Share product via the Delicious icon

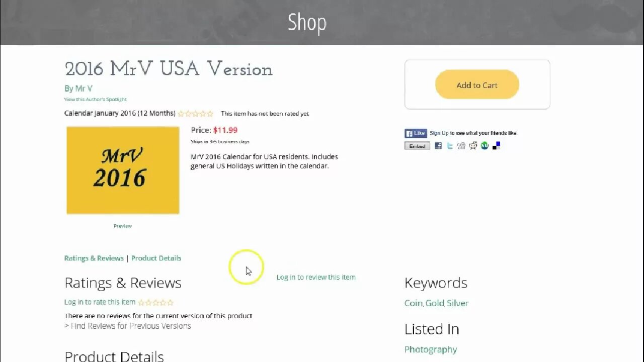496,146
